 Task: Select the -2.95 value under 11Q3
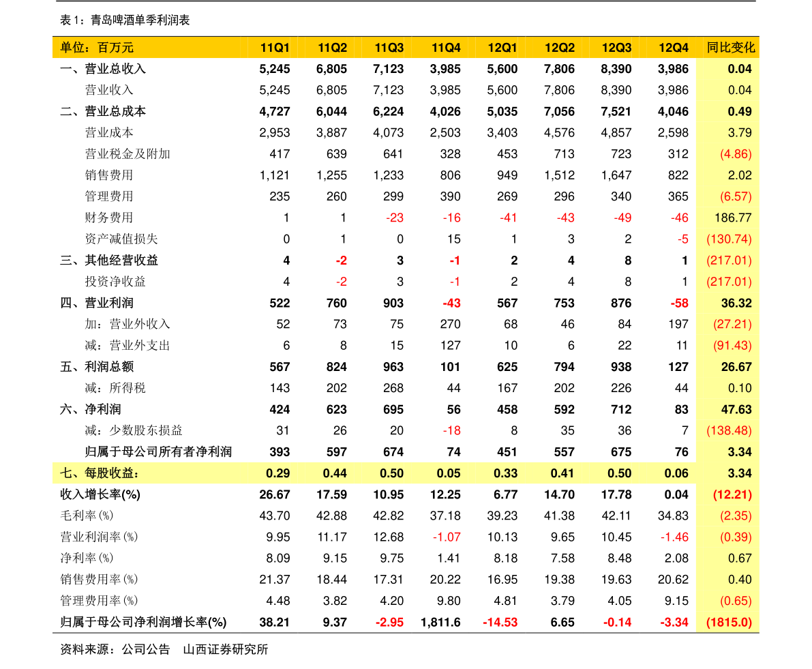click(389, 623)
